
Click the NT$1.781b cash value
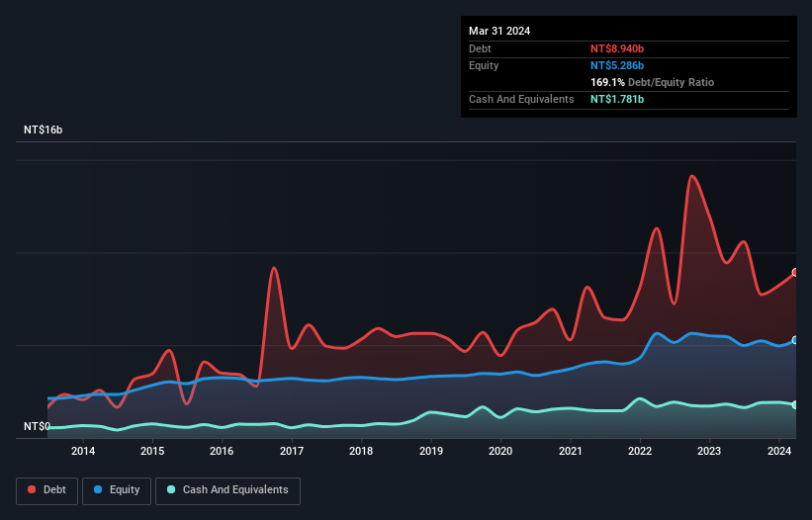pos(617,99)
